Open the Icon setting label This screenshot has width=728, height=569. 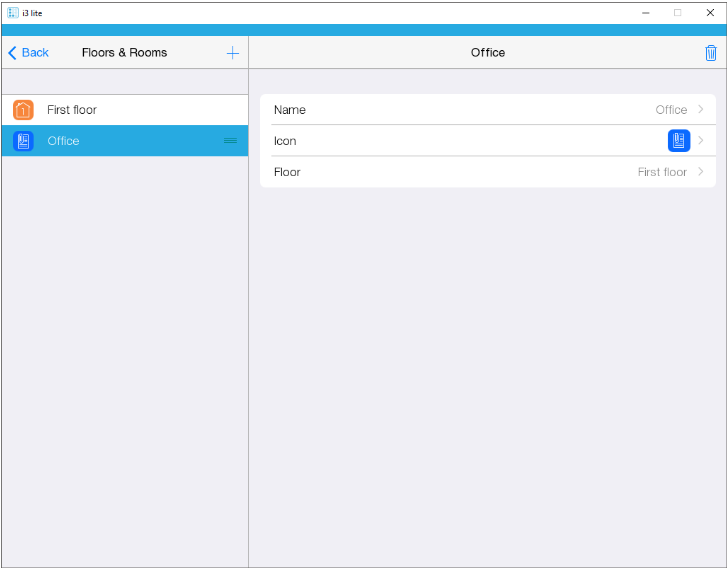(285, 141)
